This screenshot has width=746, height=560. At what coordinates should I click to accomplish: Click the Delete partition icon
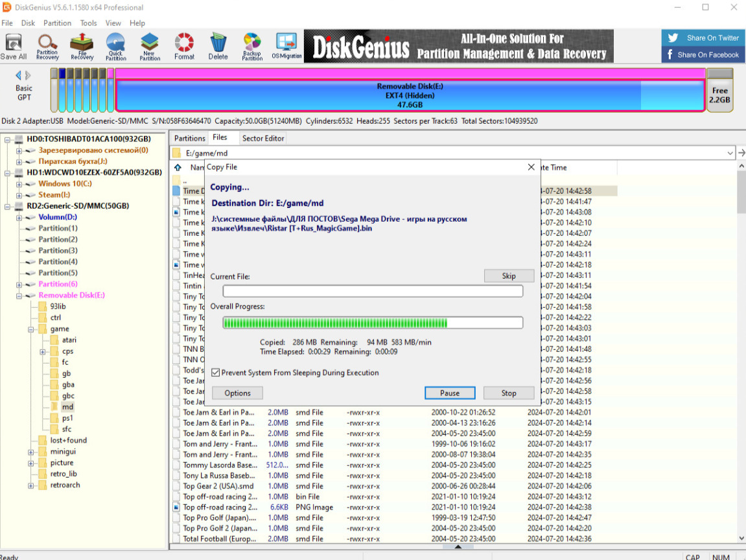click(218, 46)
